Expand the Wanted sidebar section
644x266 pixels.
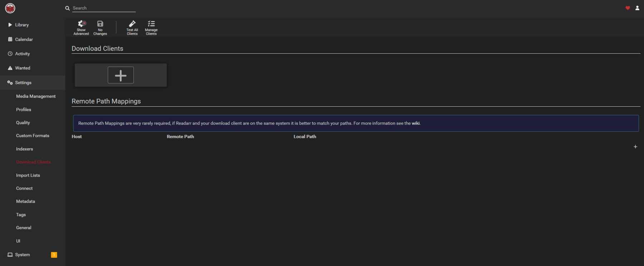point(23,68)
